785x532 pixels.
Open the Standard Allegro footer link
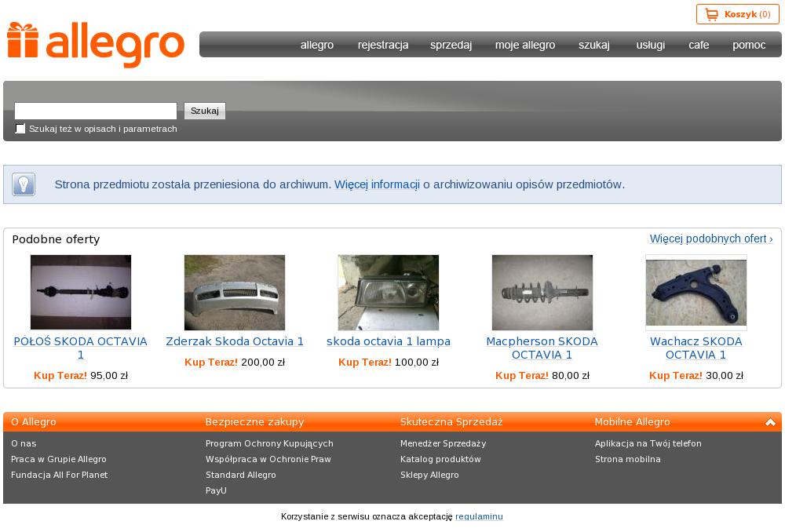241,475
